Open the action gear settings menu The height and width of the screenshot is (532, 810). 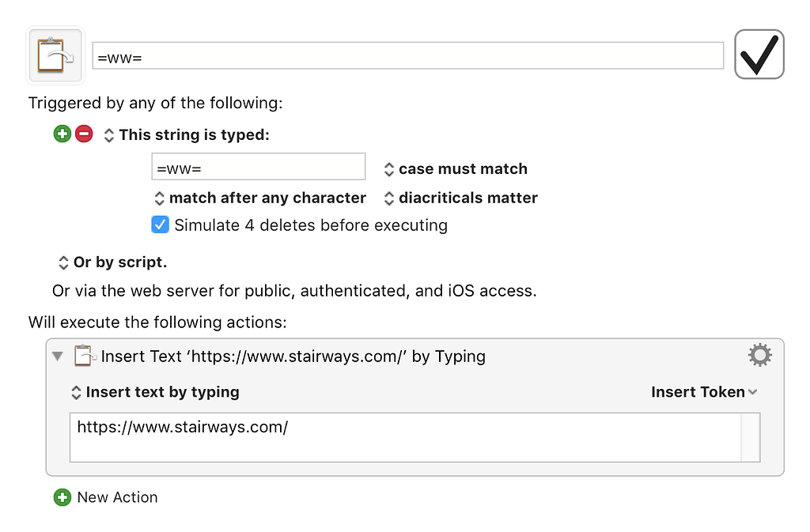pos(759,356)
